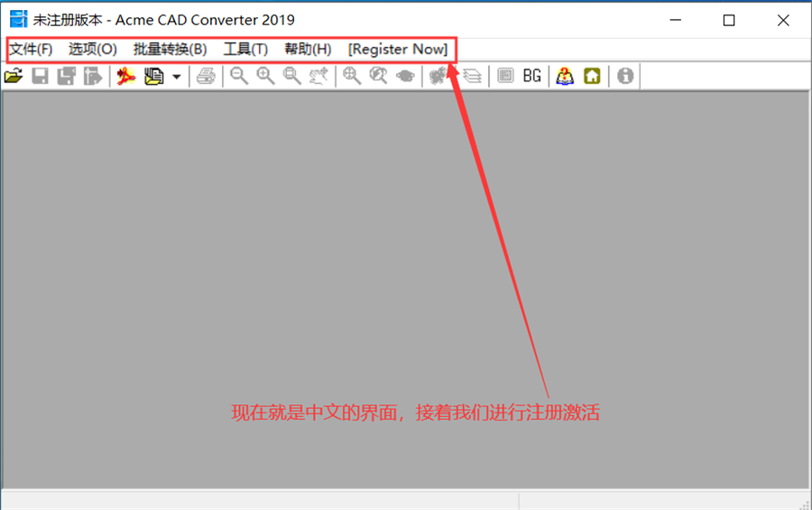Click the zoom window magnifier icon
The width and height of the screenshot is (812, 510).
tap(292, 76)
